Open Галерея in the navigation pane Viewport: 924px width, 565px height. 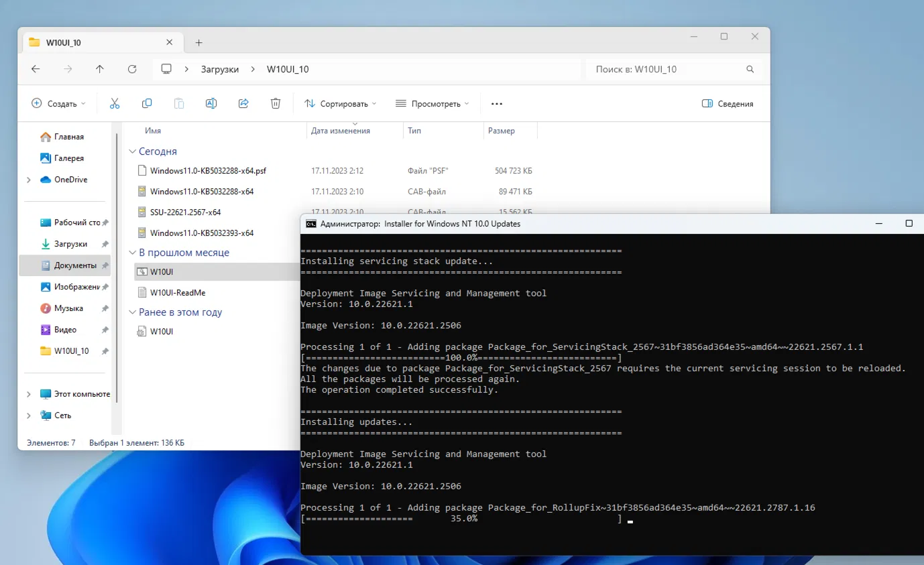pyautogui.click(x=62, y=158)
